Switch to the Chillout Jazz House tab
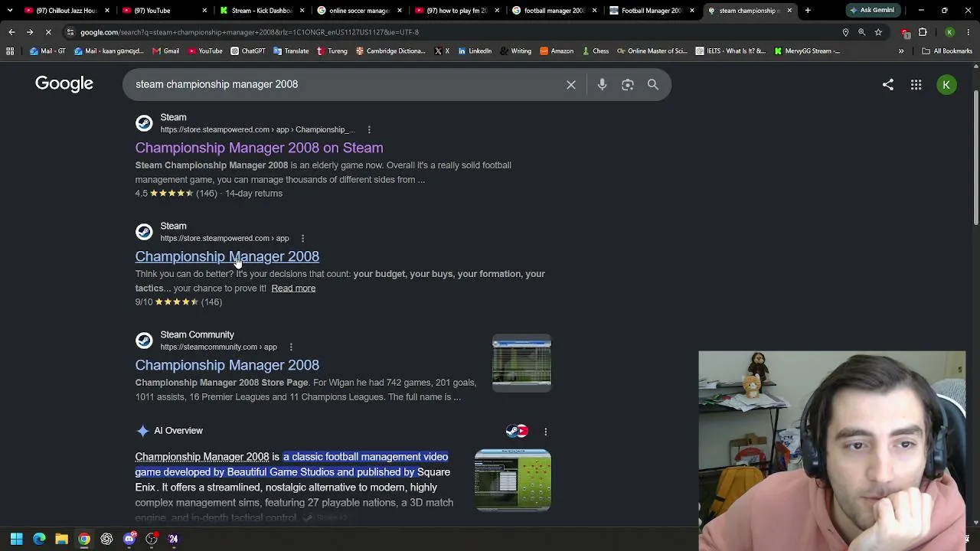980x551 pixels. 67,11
